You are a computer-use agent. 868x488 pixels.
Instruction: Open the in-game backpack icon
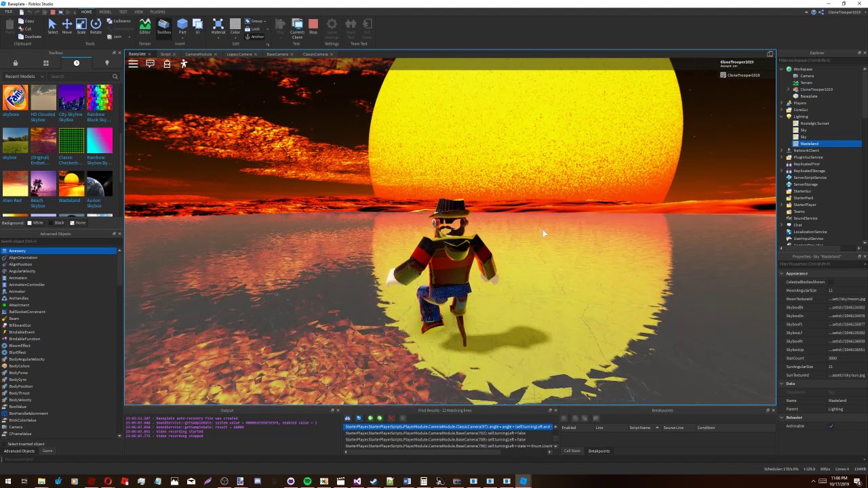pyautogui.click(x=167, y=64)
